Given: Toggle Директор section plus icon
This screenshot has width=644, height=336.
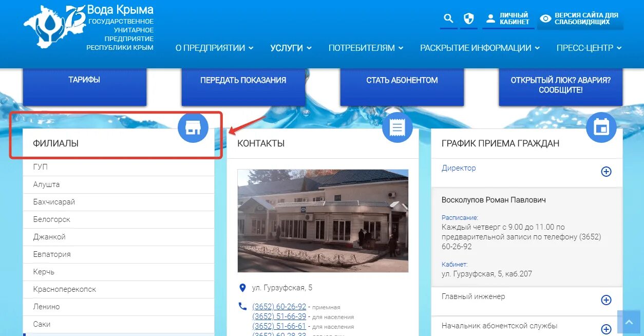Looking at the screenshot, I should click(607, 172).
